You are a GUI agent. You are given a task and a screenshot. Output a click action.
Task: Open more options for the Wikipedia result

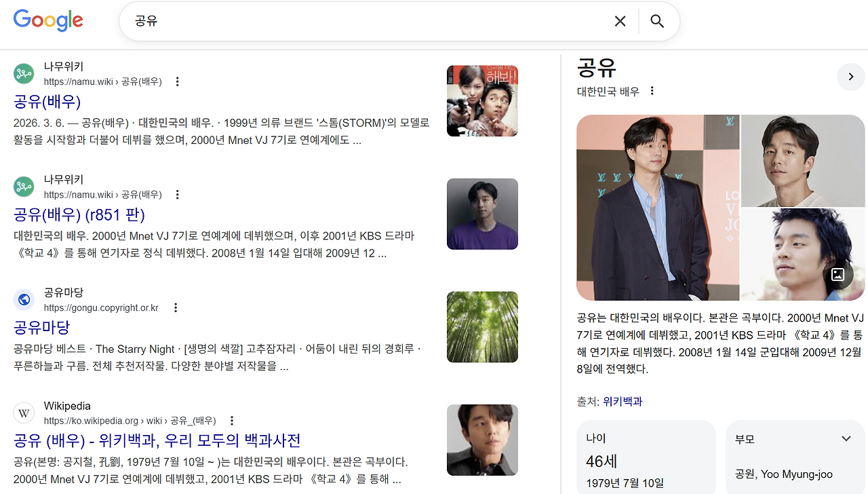pos(231,421)
